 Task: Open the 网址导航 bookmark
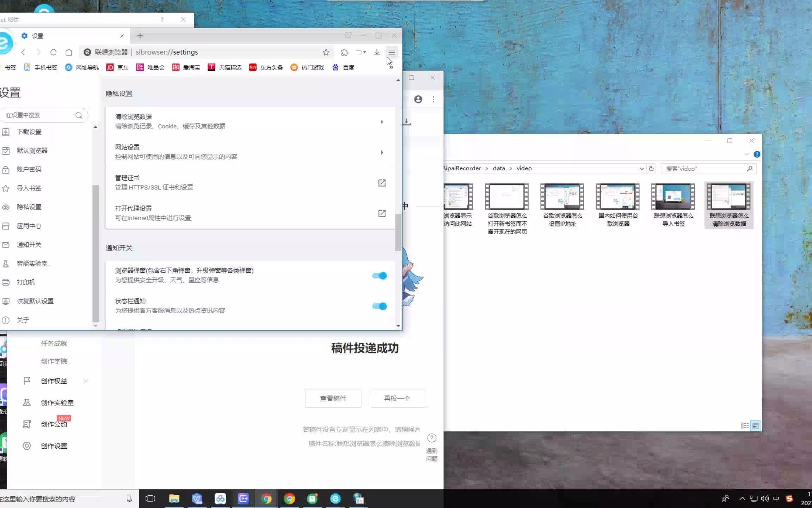pos(82,67)
